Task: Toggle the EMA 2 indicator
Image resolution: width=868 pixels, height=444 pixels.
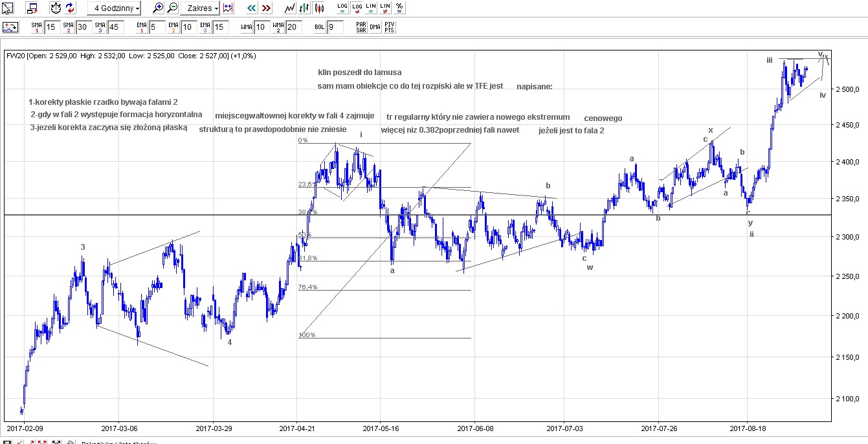Action: tap(173, 27)
